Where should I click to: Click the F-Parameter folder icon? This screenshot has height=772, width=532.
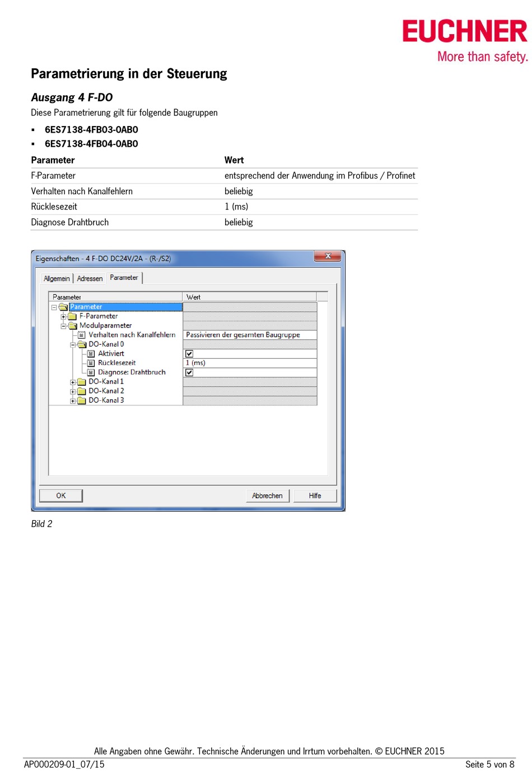coord(72,316)
